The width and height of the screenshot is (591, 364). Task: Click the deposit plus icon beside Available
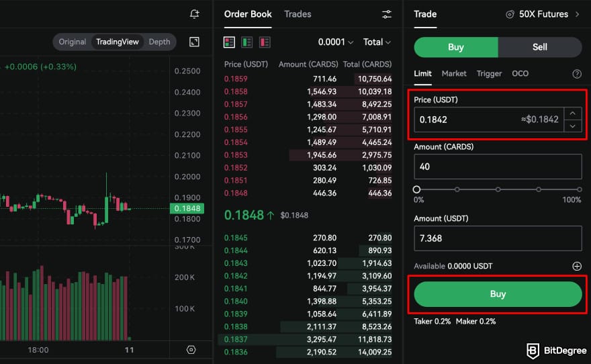(577, 266)
